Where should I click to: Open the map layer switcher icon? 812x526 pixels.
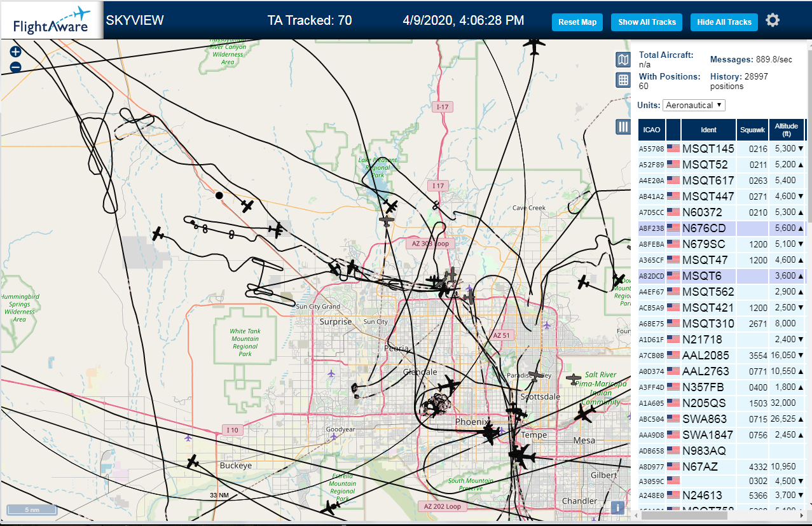coord(623,60)
